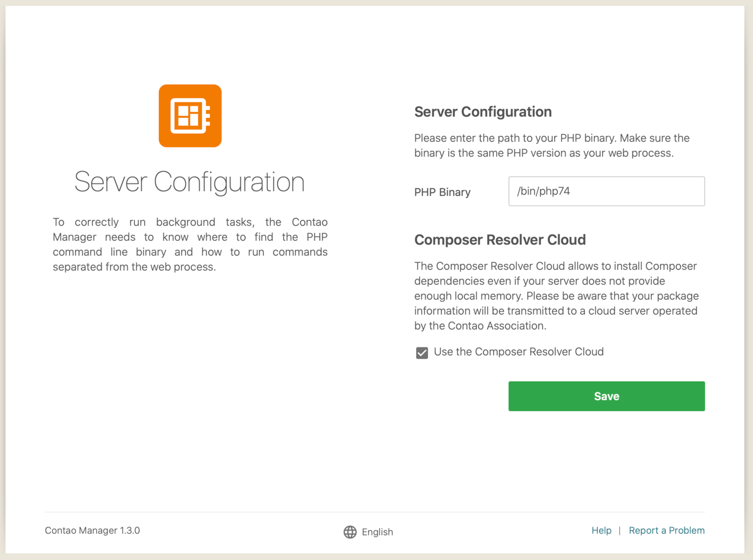Click the Composer Resolver Cloud heading
This screenshot has width=753, height=560.
coord(500,240)
